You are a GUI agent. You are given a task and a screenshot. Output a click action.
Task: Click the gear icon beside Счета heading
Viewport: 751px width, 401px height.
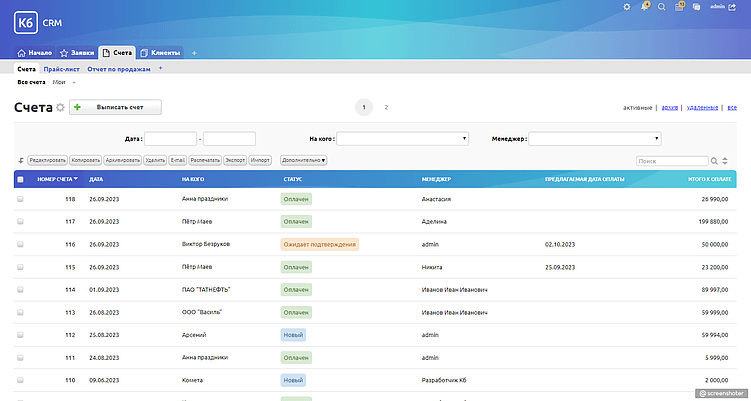tap(60, 107)
